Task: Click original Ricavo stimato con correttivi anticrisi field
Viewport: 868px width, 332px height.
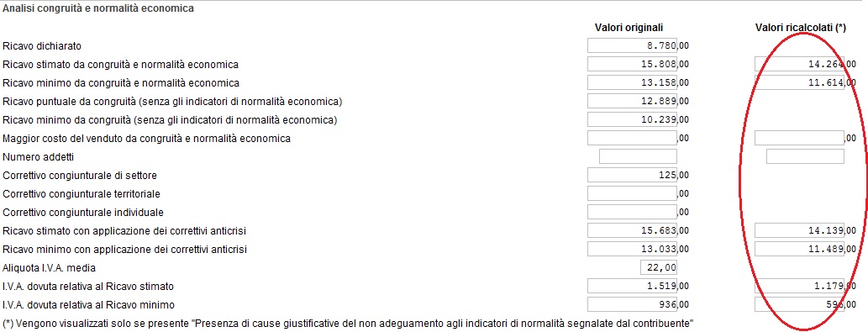Action: [632, 230]
